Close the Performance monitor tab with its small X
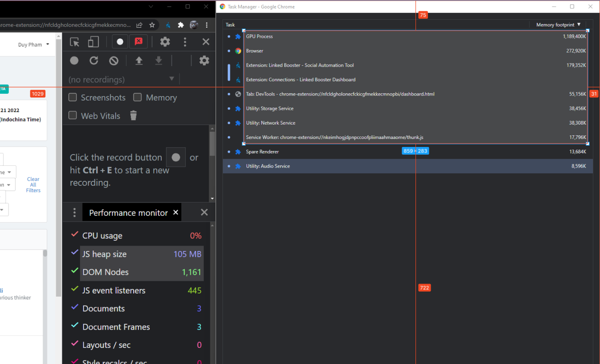600x364 pixels. tap(176, 213)
